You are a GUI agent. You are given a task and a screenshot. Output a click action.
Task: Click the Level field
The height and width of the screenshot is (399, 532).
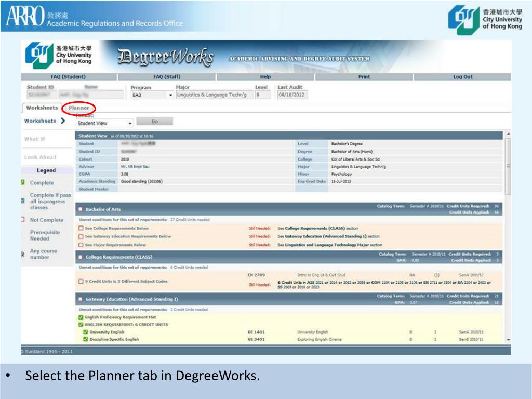263,95
